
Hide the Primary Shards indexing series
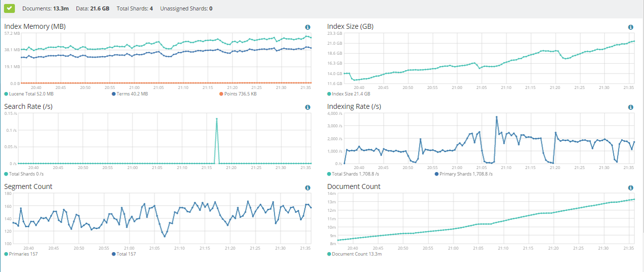[465, 174]
